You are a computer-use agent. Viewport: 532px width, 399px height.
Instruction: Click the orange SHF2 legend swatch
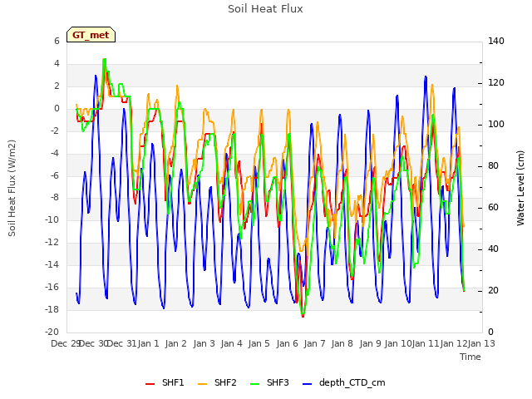(202, 384)
